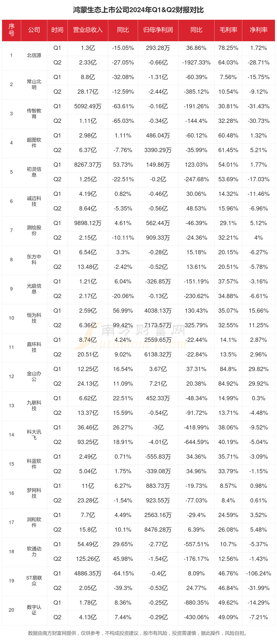
Task: Click the 时间 column header
Action: pos(57,30)
